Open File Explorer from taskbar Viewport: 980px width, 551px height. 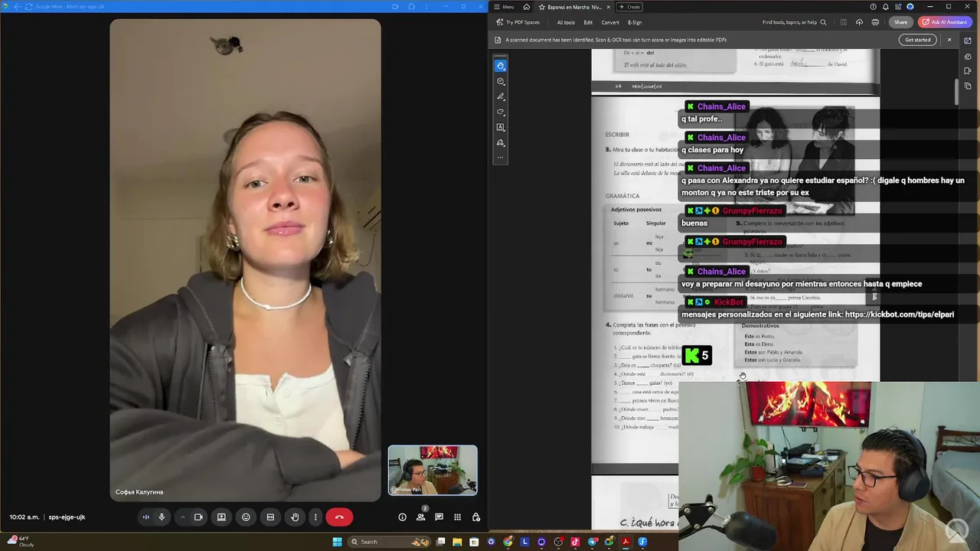click(x=457, y=542)
